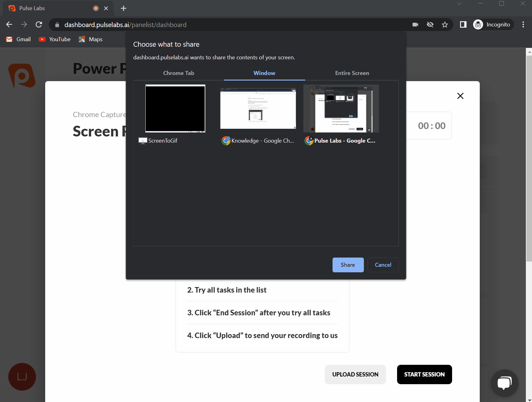Click the Incognito profile indicator
532x402 pixels.
493,25
